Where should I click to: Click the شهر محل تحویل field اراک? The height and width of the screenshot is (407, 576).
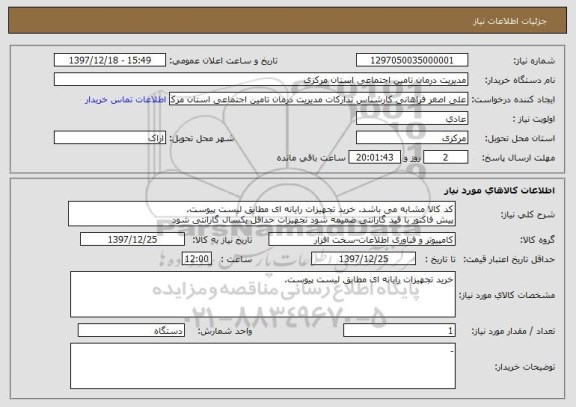(x=110, y=138)
